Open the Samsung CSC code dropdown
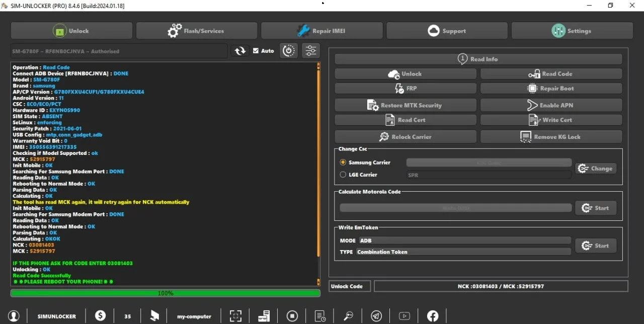Viewport: 644px width, 324px height. coord(489,163)
